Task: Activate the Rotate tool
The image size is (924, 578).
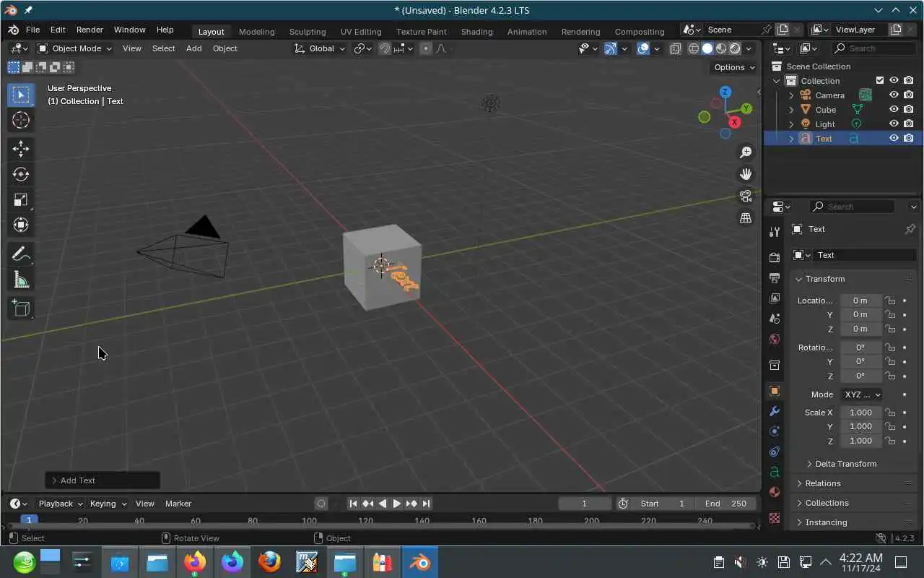Action: point(20,174)
